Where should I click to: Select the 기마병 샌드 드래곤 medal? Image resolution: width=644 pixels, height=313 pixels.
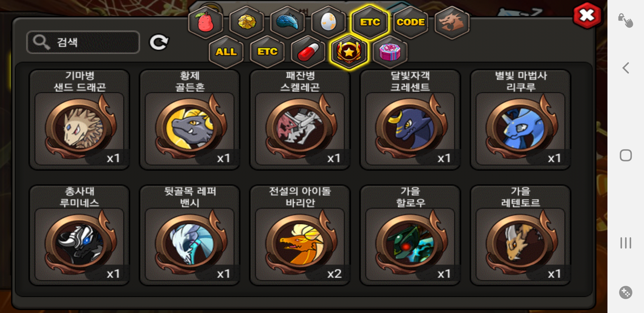(x=79, y=120)
